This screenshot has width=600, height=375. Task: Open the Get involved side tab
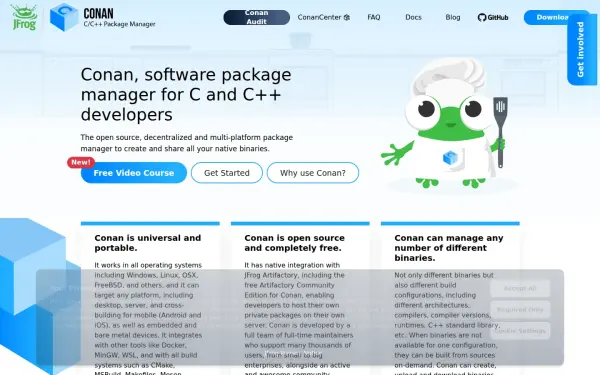click(581, 49)
